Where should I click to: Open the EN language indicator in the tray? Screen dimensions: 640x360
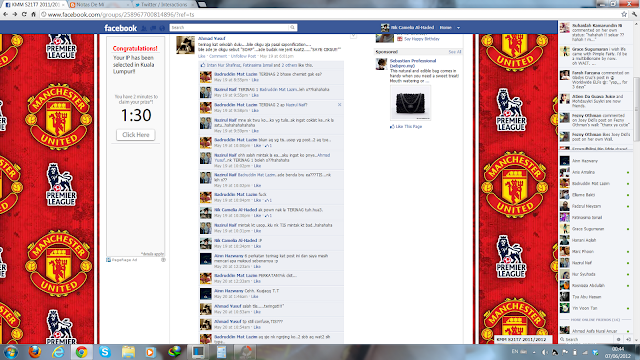tap(515, 351)
